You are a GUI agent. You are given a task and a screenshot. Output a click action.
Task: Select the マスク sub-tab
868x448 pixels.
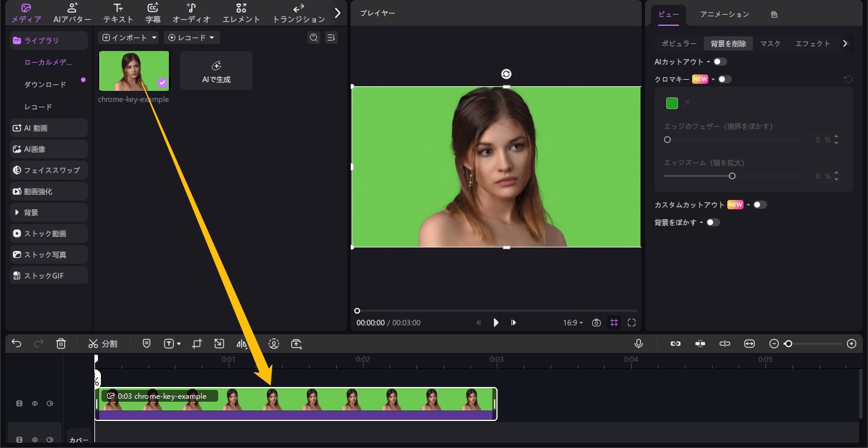point(770,43)
